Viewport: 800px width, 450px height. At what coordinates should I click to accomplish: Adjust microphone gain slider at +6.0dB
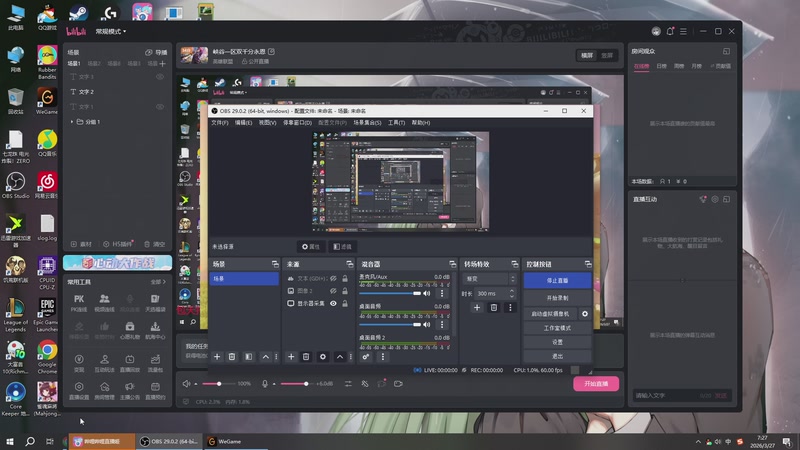point(306,384)
